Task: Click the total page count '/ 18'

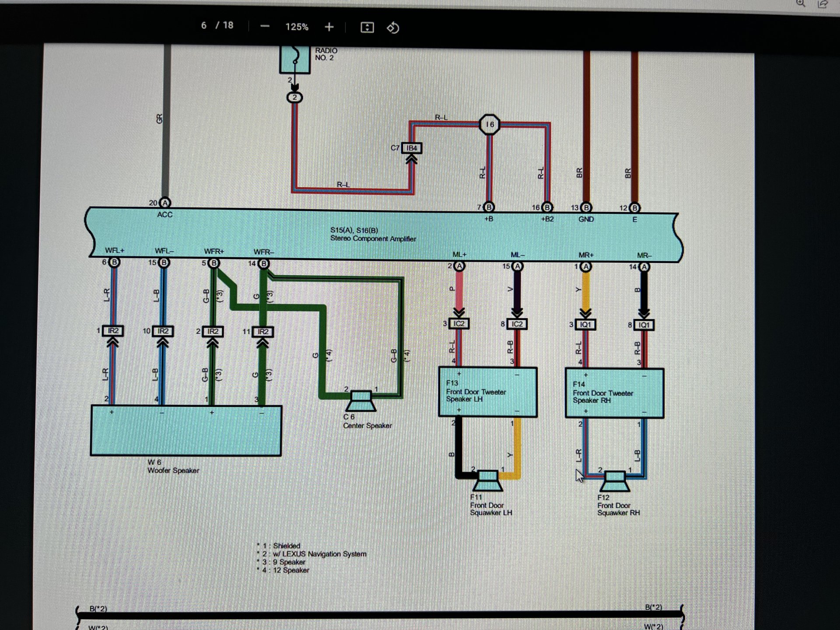Action: pyautogui.click(x=224, y=25)
